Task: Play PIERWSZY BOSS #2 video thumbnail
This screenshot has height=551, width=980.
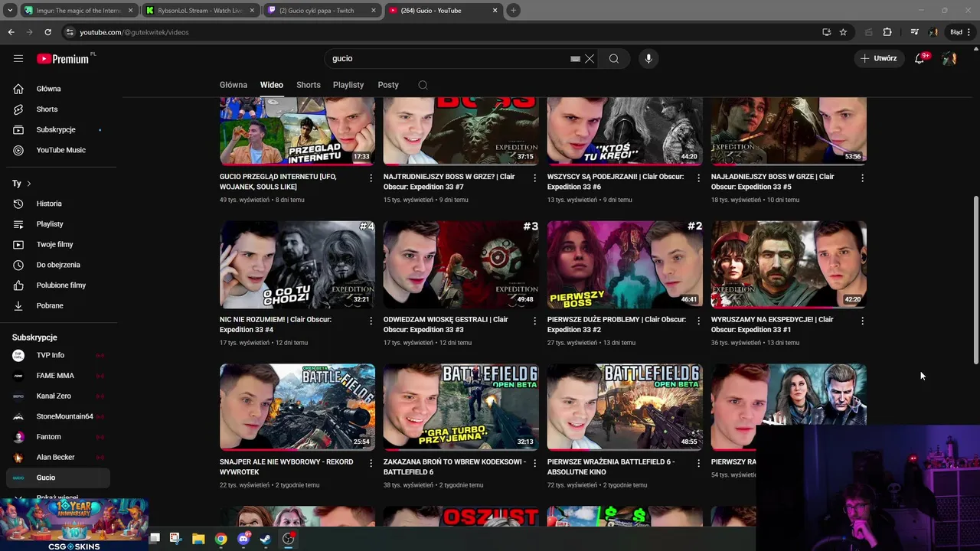Action: point(625,265)
